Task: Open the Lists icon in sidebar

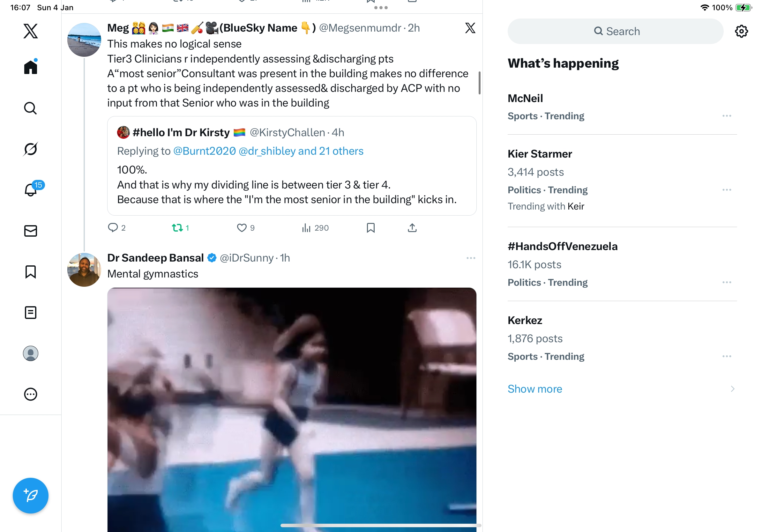Action: 31,313
